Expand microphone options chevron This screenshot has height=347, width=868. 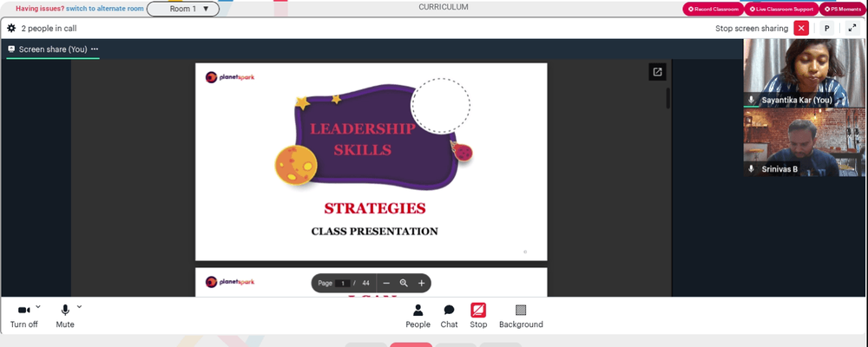79,306
